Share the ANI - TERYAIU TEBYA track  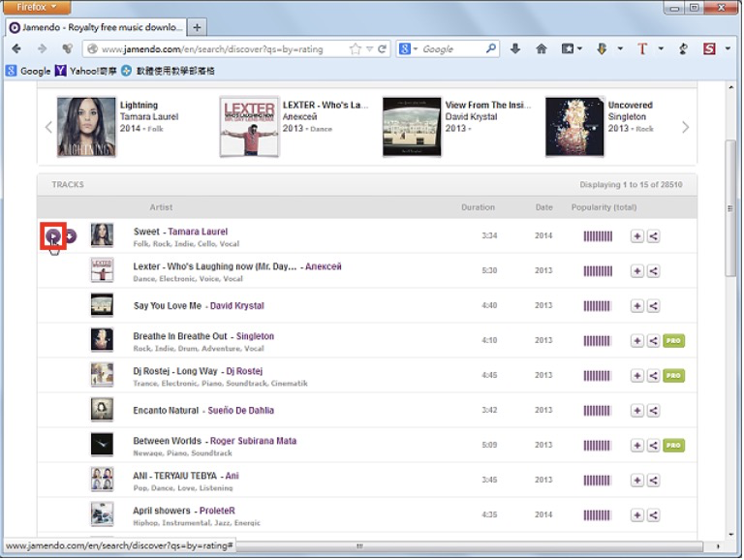click(x=653, y=481)
